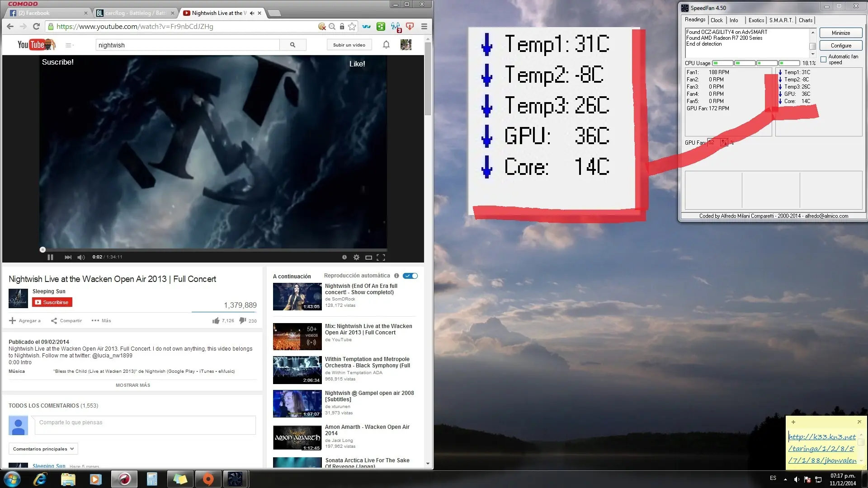Open the Agregar a menu
The height and width of the screenshot is (488, 868).
[x=25, y=321]
